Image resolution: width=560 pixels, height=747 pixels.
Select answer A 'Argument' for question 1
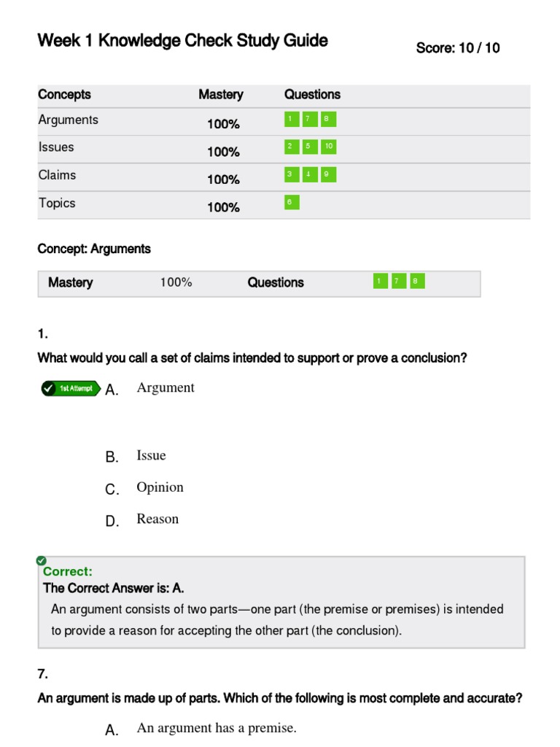click(x=165, y=388)
